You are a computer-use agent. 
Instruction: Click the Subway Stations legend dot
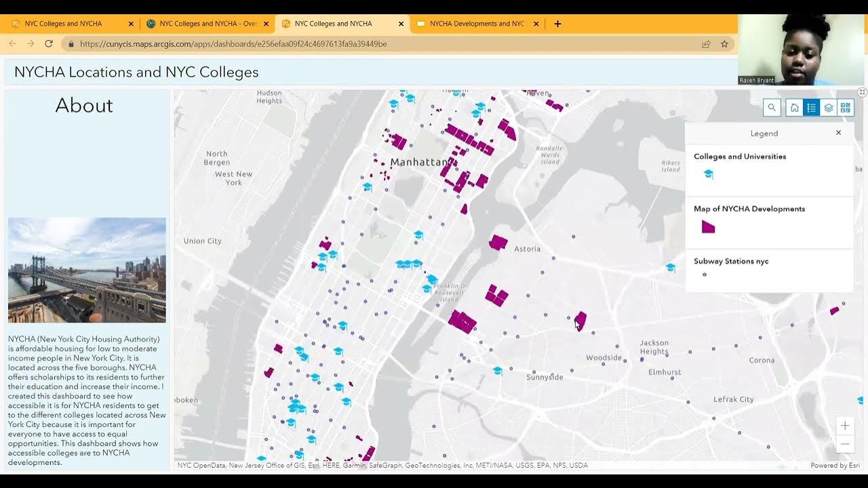coord(705,274)
